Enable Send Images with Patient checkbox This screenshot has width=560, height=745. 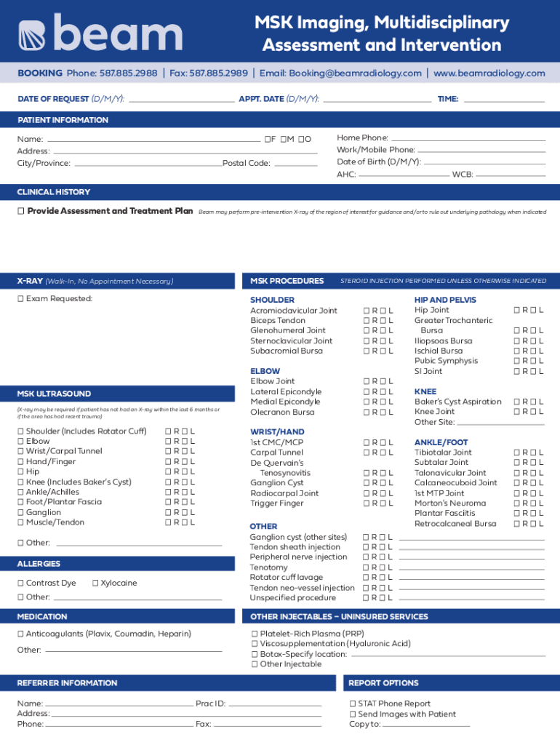pyautogui.click(x=353, y=714)
